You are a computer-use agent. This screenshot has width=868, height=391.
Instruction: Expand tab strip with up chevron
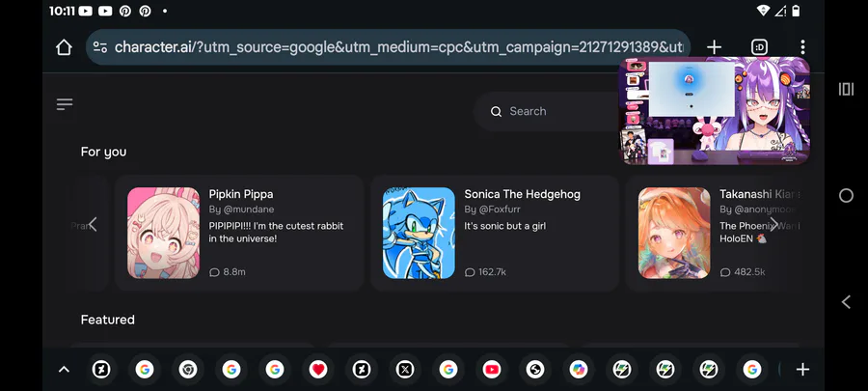coord(65,370)
